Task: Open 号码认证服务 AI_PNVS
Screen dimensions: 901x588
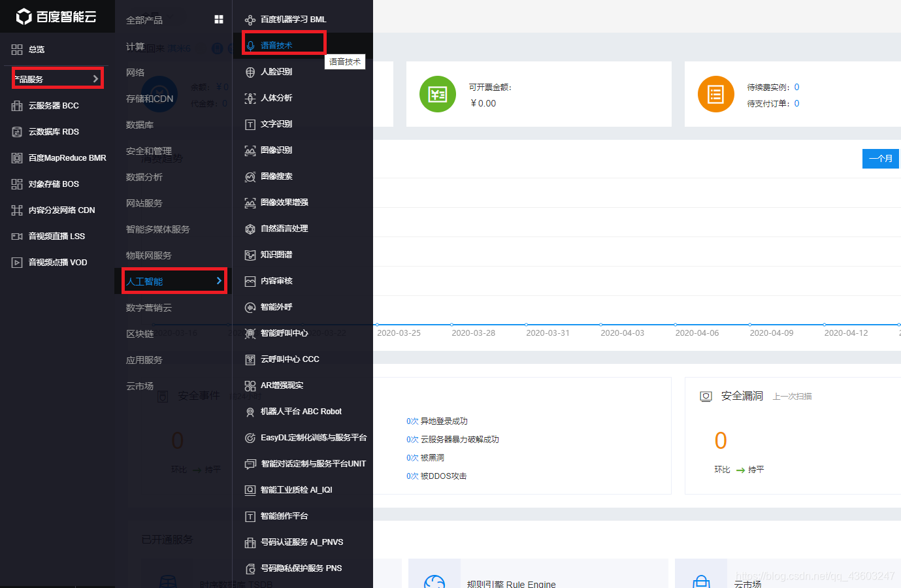Action: click(302, 542)
